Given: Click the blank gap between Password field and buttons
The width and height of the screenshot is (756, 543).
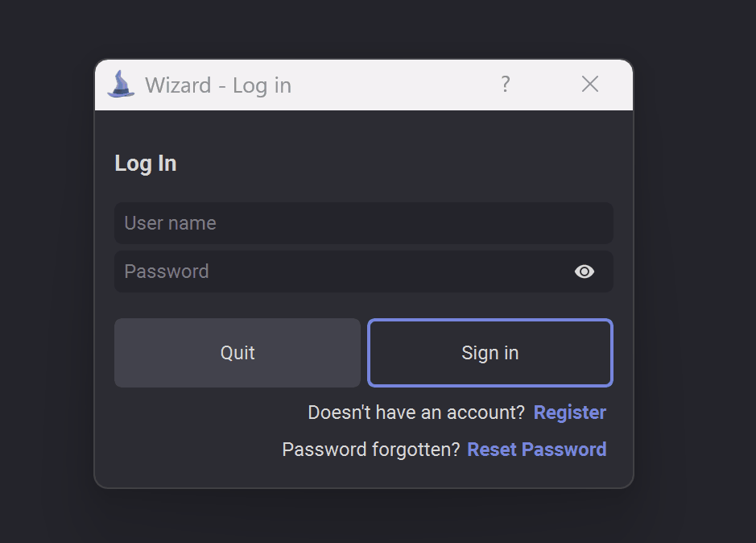Looking at the screenshot, I should click(x=364, y=305).
